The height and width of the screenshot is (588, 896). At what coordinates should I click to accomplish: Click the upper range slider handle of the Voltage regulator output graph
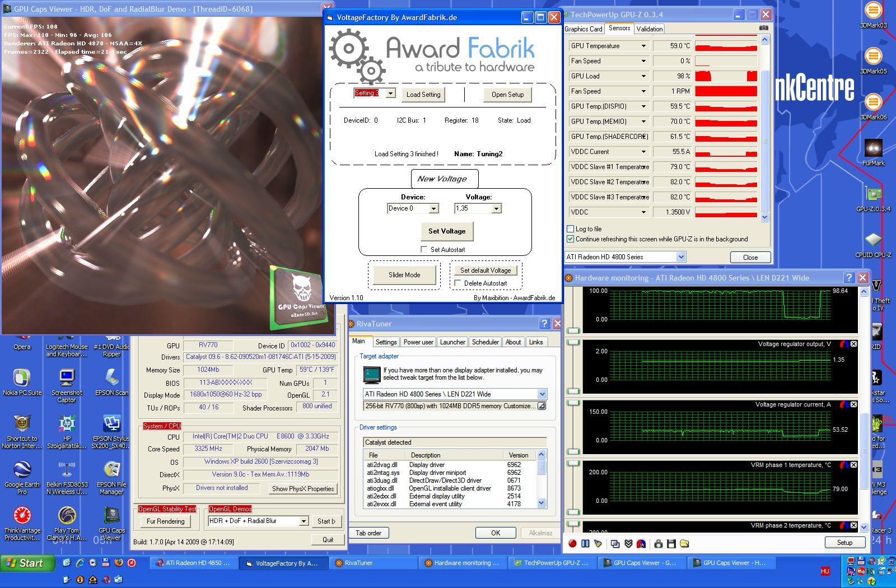click(x=573, y=343)
